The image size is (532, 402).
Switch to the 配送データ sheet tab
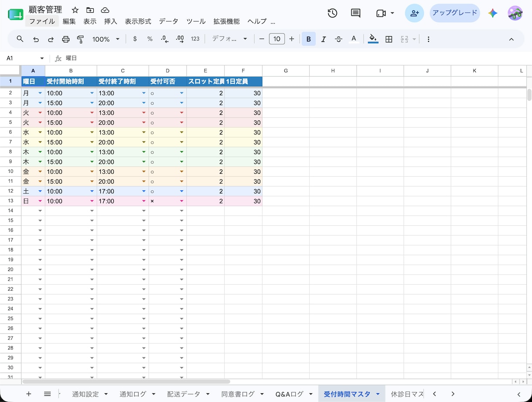[x=184, y=394]
